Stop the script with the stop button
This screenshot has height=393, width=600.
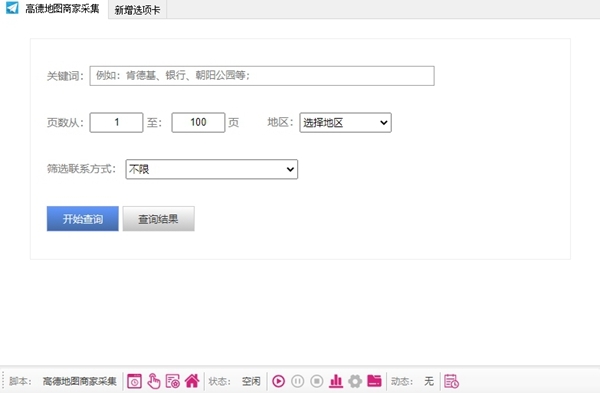click(317, 381)
